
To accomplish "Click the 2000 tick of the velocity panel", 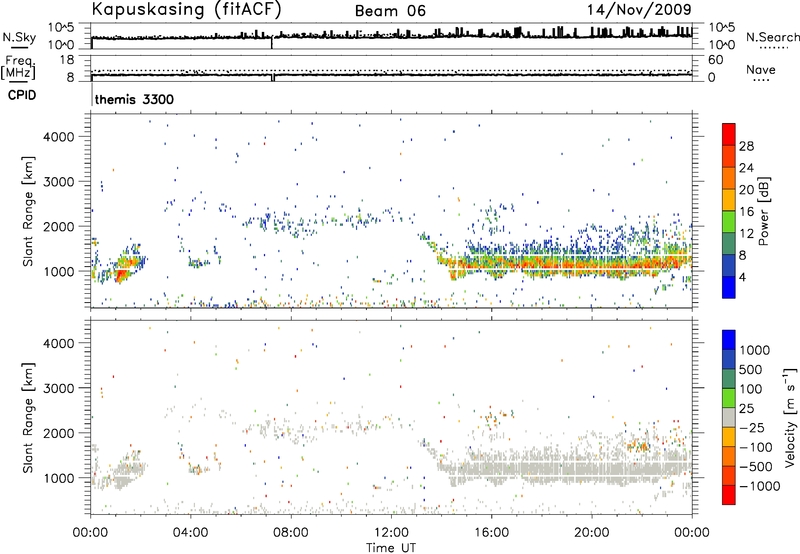I will coord(59,433).
